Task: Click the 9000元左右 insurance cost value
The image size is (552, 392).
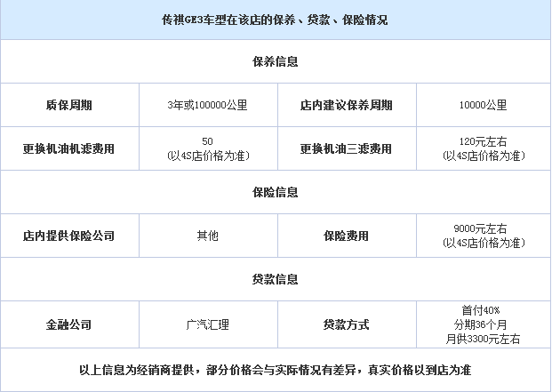Action: coord(484,236)
